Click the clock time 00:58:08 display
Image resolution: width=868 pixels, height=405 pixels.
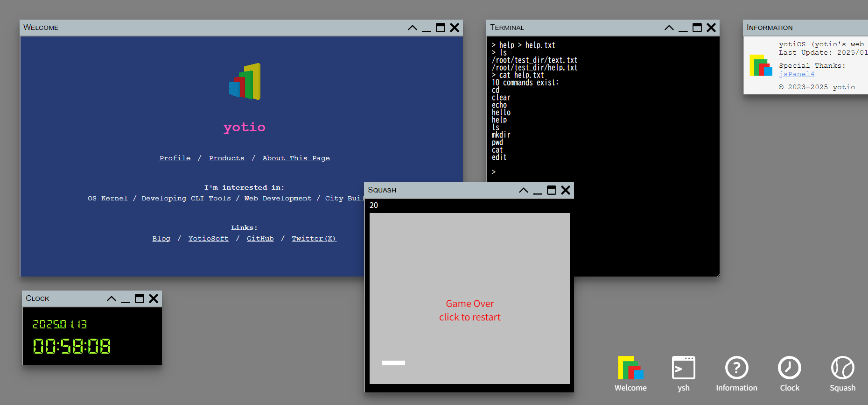(72, 346)
